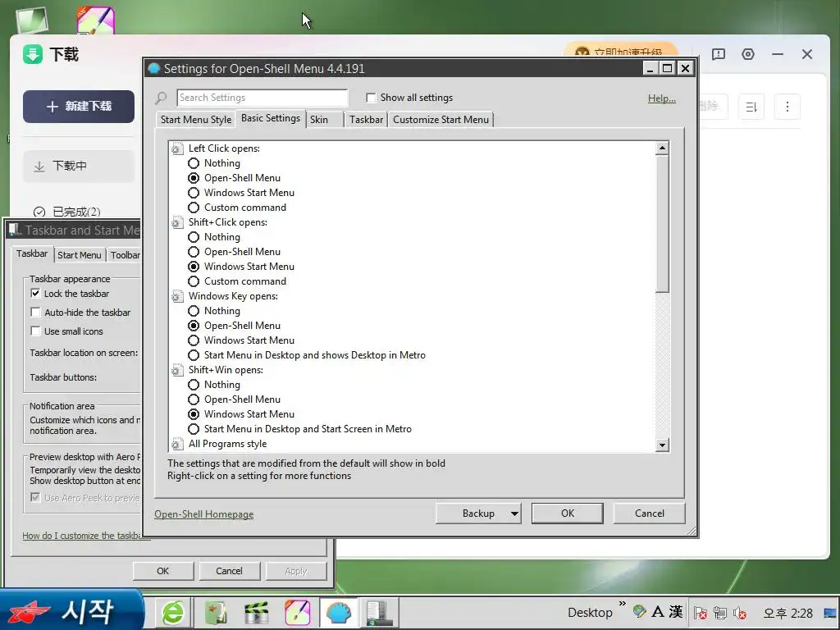Screen dimensions: 840x630
Task: Focus the Search Settings input field
Action: pyautogui.click(x=262, y=98)
